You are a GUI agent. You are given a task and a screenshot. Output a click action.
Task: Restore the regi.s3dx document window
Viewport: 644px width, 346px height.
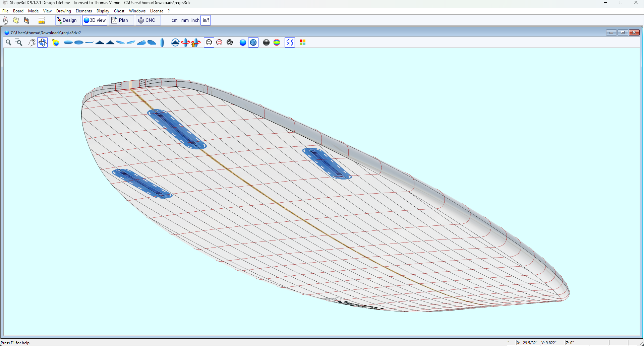pos(623,32)
